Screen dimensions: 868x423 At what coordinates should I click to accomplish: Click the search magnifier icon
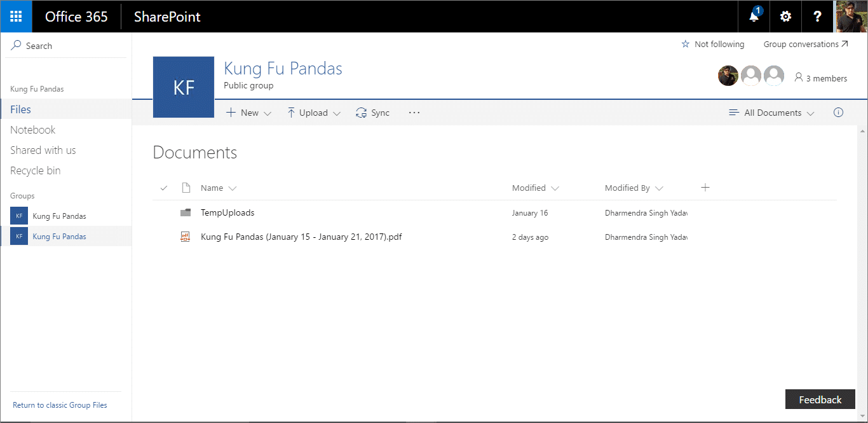click(17, 46)
